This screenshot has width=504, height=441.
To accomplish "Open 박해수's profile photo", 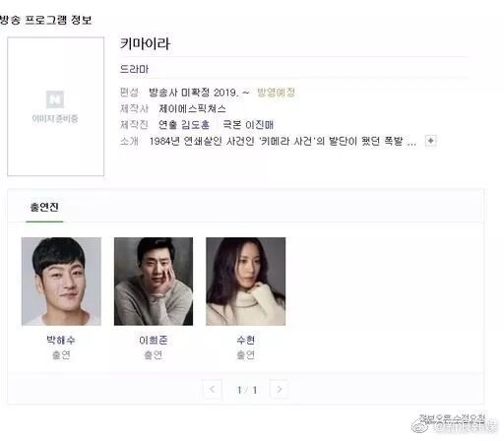I will click(61, 282).
